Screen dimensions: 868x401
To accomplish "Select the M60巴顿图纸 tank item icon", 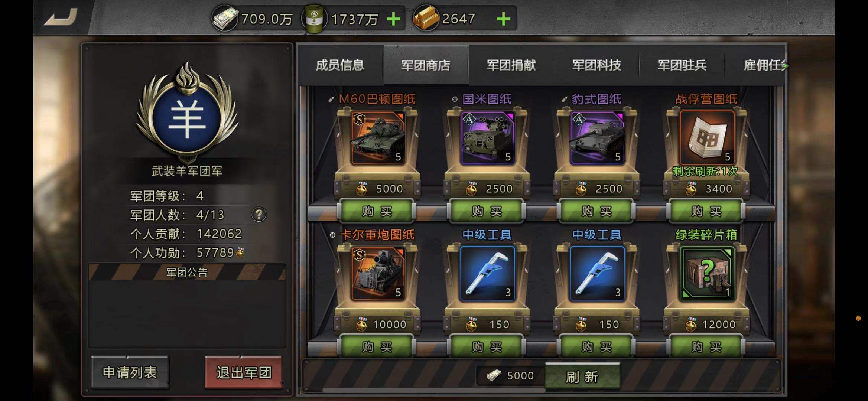I will pyautogui.click(x=378, y=138).
